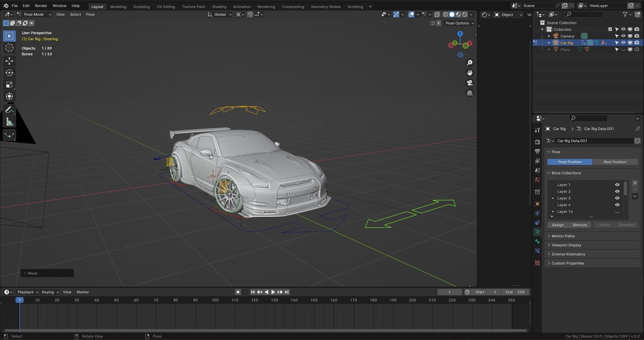Open the Playback dropdown in timeline
This screenshot has height=340, width=644.
(x=27, y=292)
